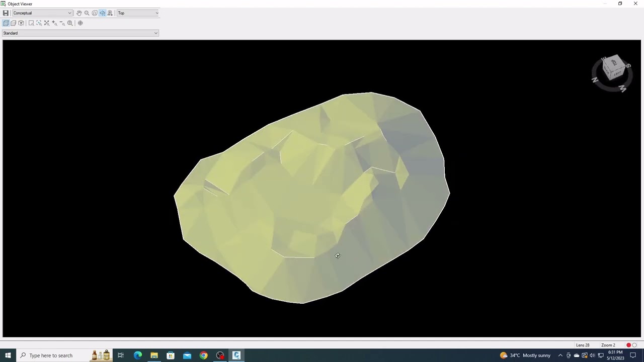Click the Zoom Out minus icon
The image size is (644, 362).
(62, 23)
